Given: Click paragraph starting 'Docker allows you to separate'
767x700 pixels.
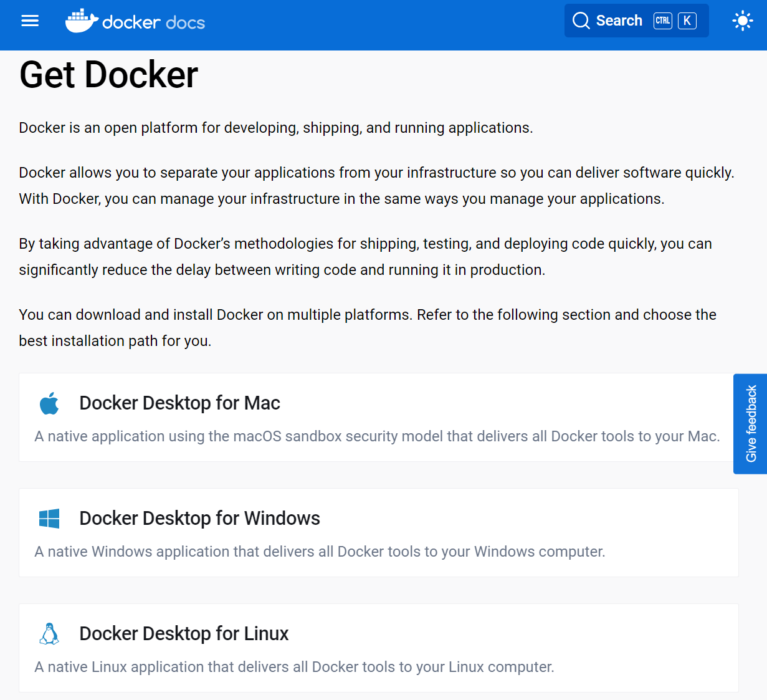Looking at the screenshot, I should click(x=377, y=186).
